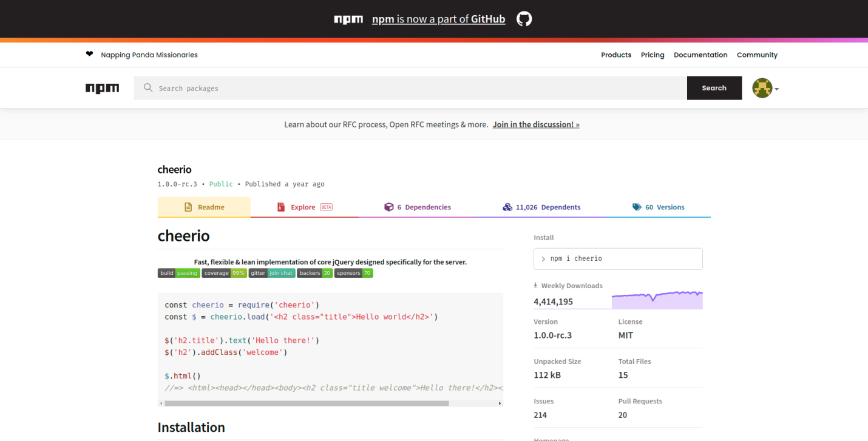Click the code scrollbar right arrow
868x441 pixels.
pyautogui.click(x=500, y=403)
